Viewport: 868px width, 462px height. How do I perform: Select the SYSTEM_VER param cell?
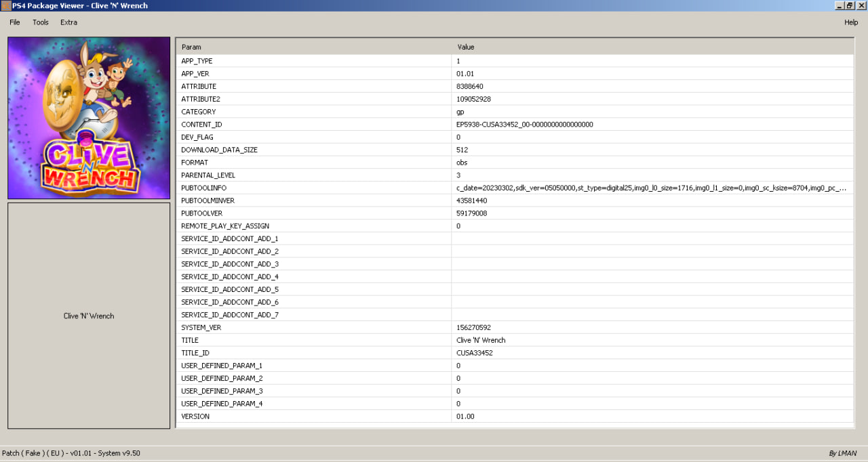click(x=314, y=328)
